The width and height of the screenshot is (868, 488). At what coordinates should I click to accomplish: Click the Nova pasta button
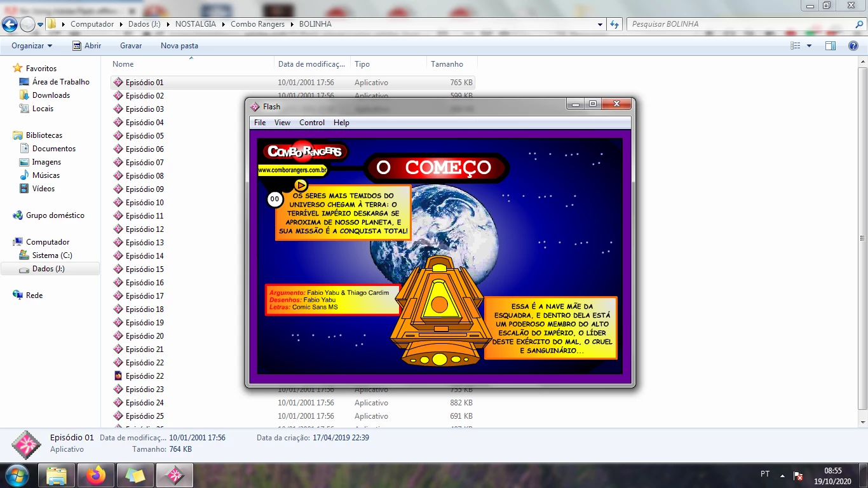pos(179,46)
